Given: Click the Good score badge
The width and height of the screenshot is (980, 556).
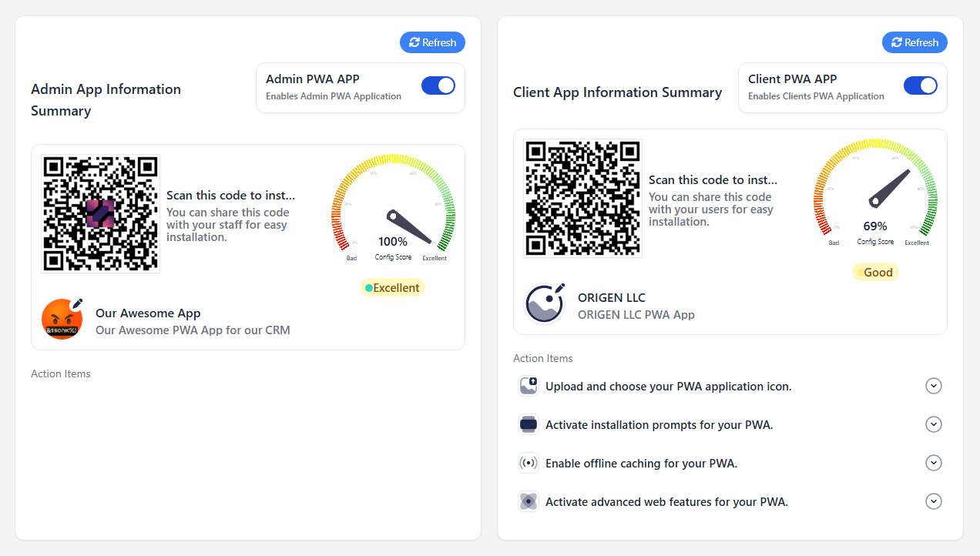Looking at the screenshot, I should click(x=875, y=273).
